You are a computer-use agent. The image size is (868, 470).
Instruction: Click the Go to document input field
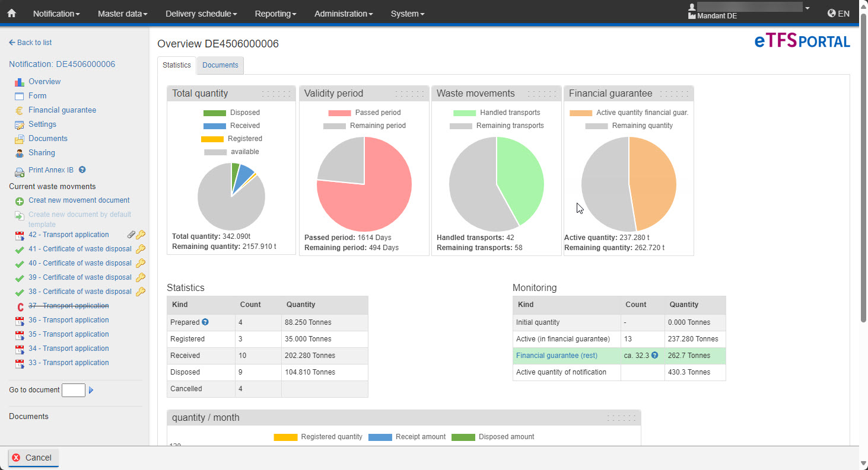pos(74,390)
